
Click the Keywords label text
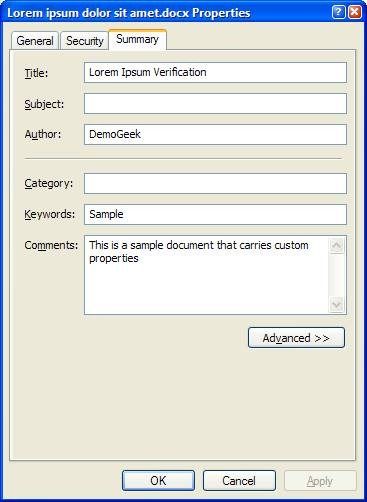[x=50, y=214]
